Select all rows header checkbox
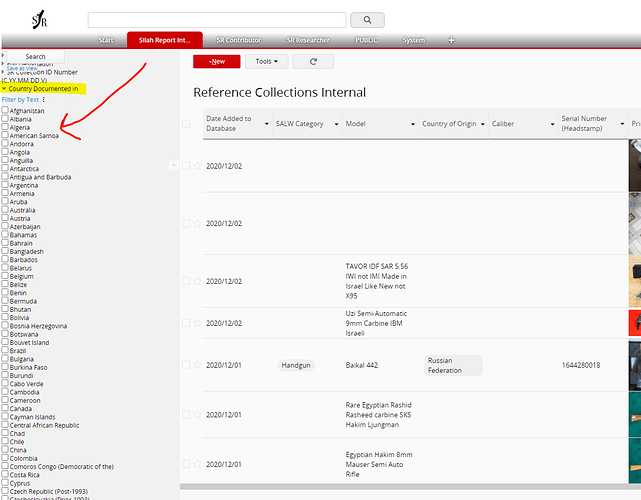This screenshot has height=500, width=641. coord(186,123)
